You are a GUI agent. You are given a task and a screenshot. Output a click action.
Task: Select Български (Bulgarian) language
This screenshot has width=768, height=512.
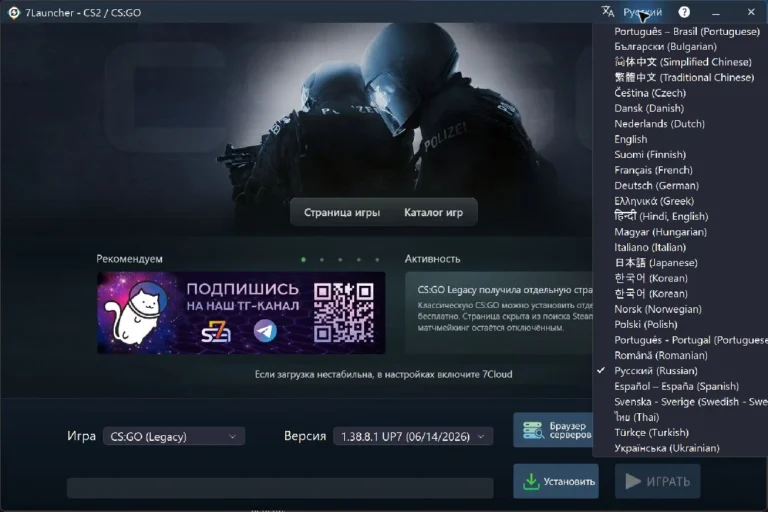(x=665, y=47)
